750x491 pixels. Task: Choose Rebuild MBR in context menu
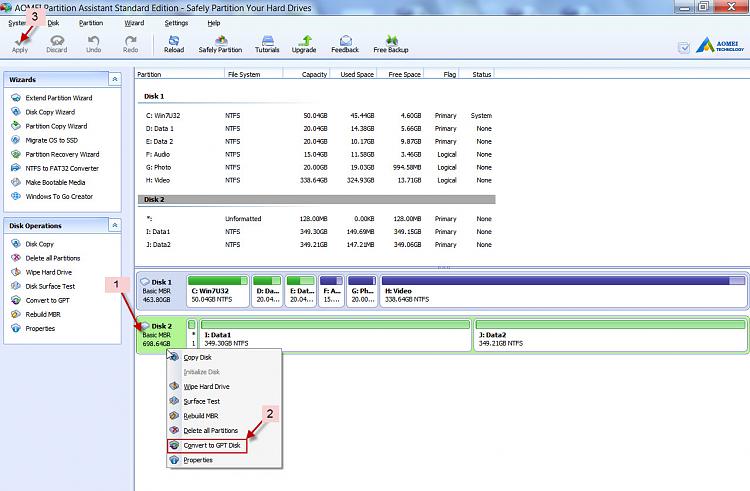[224, 416]
